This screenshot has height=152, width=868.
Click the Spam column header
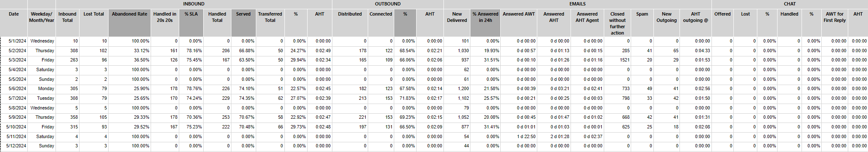click(x=642, y=23)
